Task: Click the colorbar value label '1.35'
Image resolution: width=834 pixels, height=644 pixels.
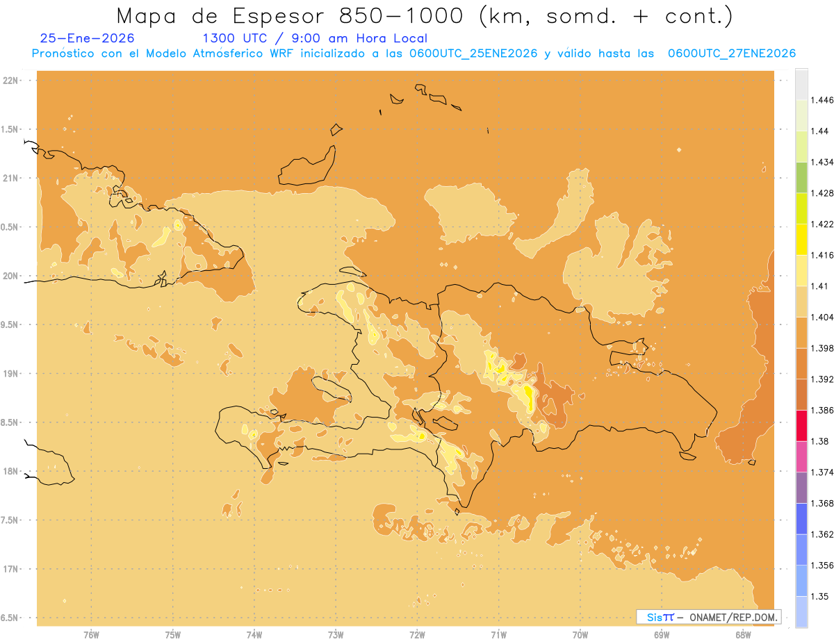Action: point(820,596)
